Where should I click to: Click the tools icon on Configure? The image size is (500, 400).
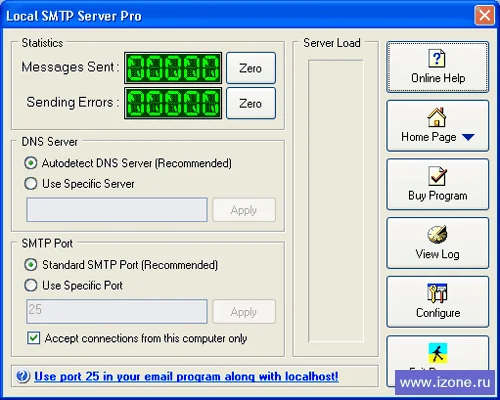click(x=437, y=293)
